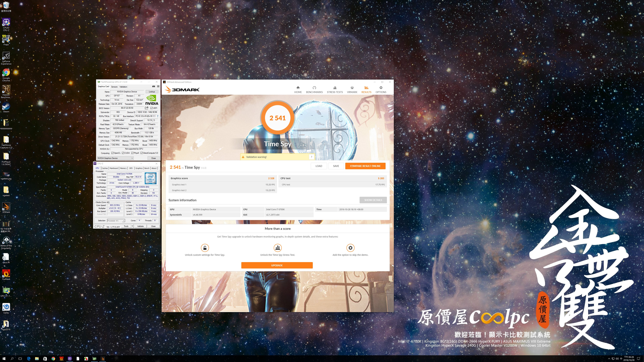Click the Windows Start button
The height and width of the screenshot is (362, 644).
4,359
